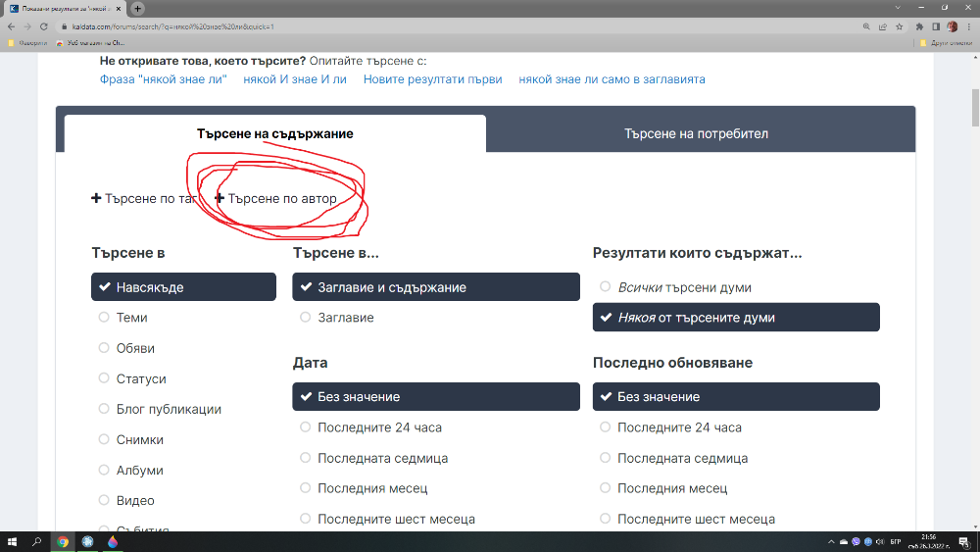Screen dimensions: 980x552
Task: Select Заглавие и съдържание option
Action: coord(436,287)
